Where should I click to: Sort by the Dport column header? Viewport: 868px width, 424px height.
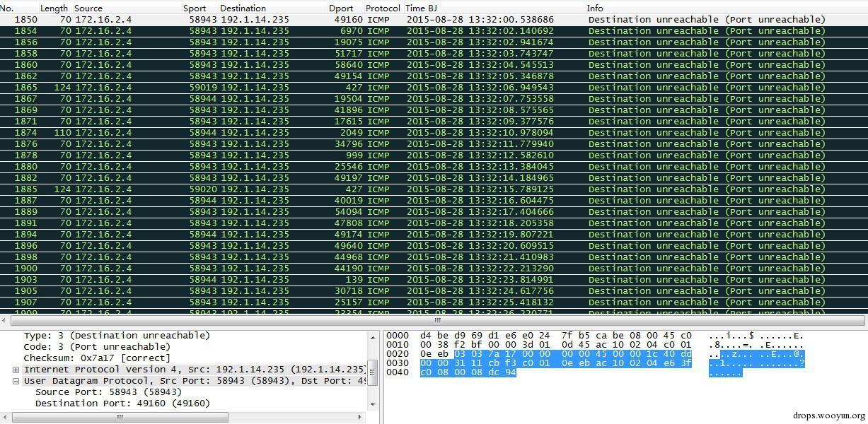(341, 8)
